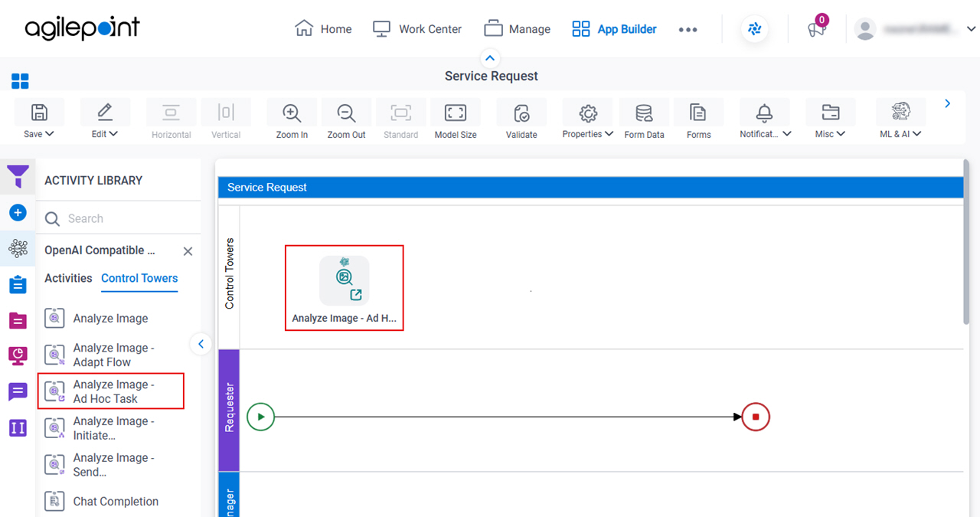Viewport: 980px width, 517px height.
Task: Open the user avatar profile icon
Action: point(865,29)
